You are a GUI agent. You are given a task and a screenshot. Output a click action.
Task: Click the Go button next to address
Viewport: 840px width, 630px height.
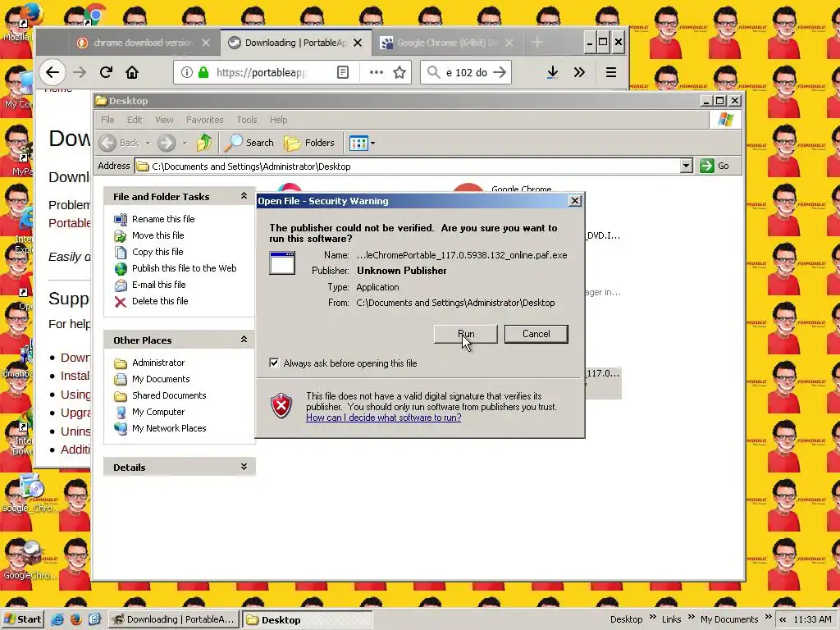[714, 166]
